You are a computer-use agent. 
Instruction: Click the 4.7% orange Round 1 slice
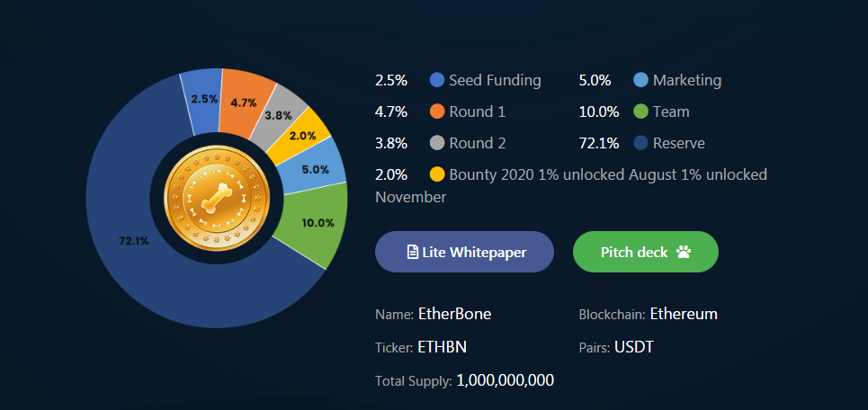(244, 102)
